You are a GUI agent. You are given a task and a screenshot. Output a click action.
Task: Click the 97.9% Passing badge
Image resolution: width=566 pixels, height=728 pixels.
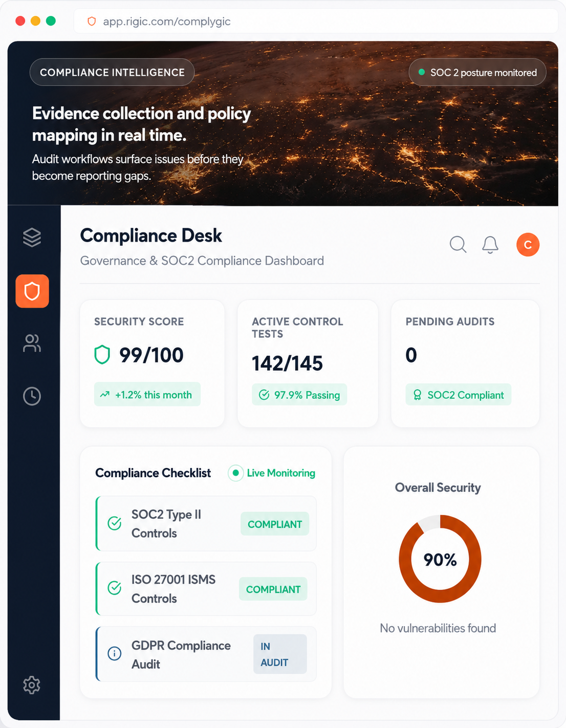tap(299, 395)
